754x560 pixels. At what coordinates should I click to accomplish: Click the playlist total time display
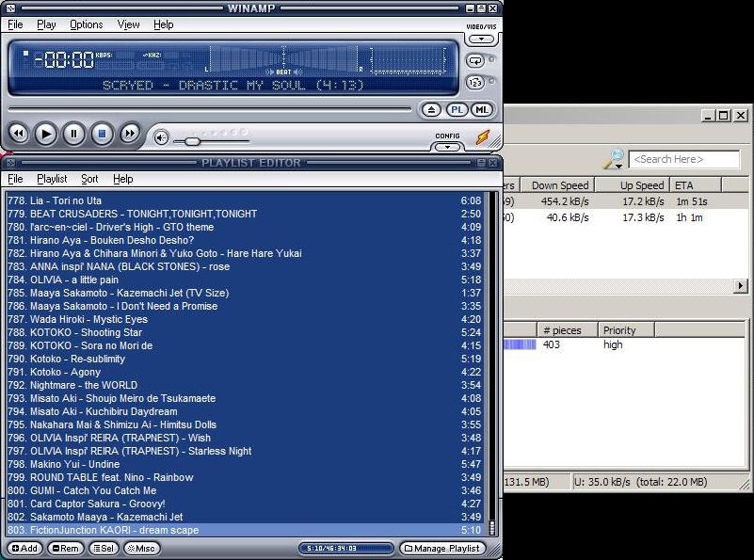pyautogui.click(x=345, y=548)
